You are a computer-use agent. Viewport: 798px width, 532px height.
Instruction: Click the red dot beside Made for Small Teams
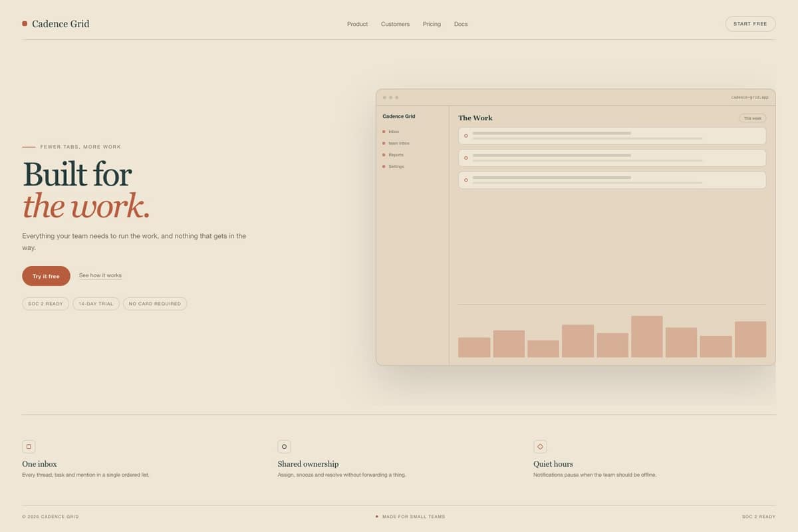(376, 516)
